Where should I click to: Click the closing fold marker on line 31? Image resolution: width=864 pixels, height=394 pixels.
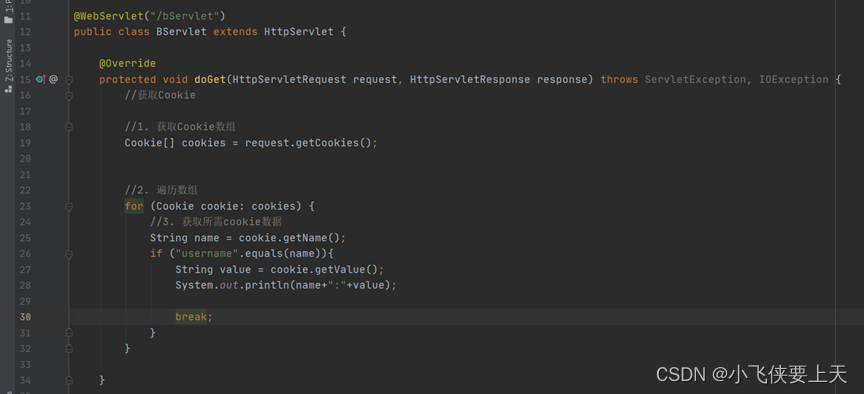click(69, 333)
